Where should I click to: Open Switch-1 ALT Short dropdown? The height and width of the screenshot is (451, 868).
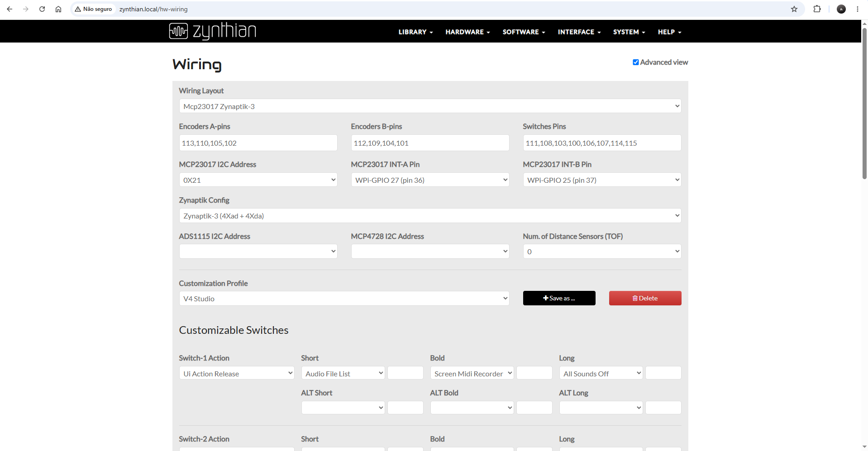[x=343, y=408]
